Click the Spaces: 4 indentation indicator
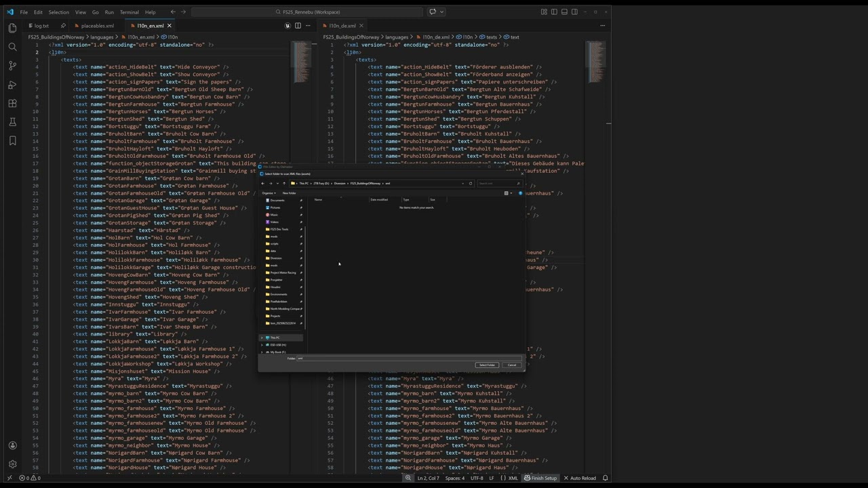This screenshot has width=868, height=488. (x=454, y=478)
